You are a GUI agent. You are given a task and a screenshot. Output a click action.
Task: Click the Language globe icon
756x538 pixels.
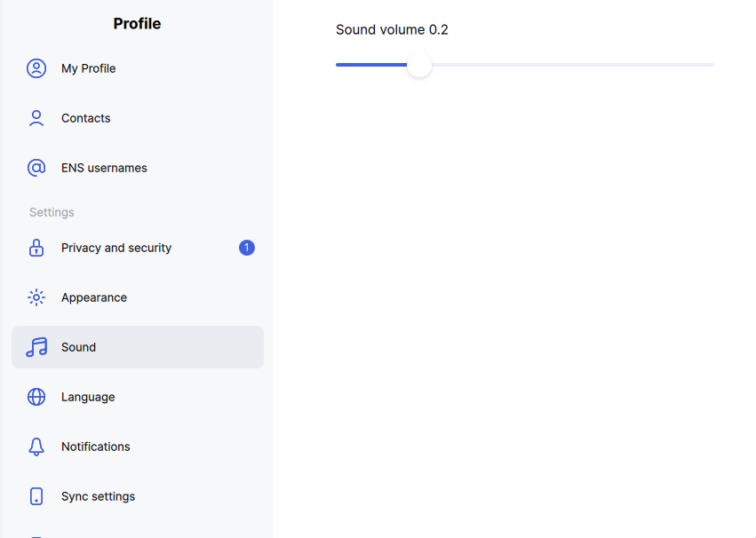coord(36,397)
